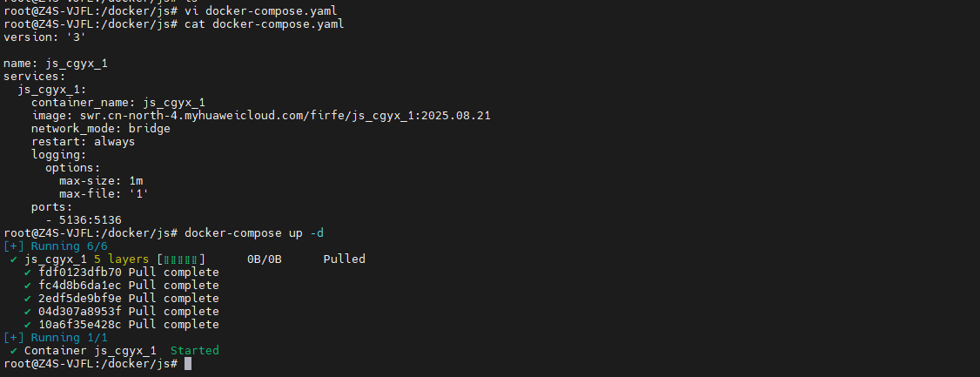The width and height of the screenshot is (980, 377).
Task: Click the checkmark before layer 10a6f35e428c
Action: tap(28, 325)
